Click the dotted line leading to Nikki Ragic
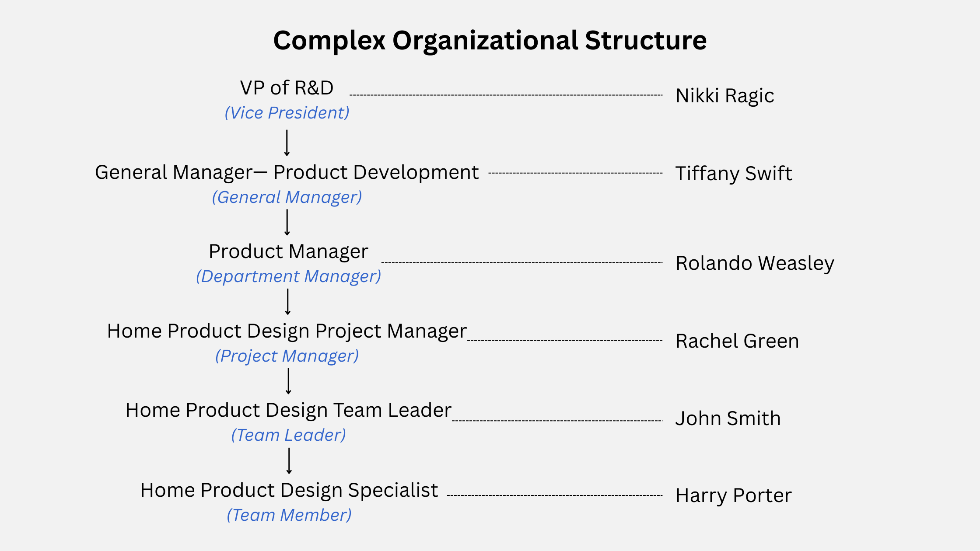980x551 pixels. click(x=506, y=95)
